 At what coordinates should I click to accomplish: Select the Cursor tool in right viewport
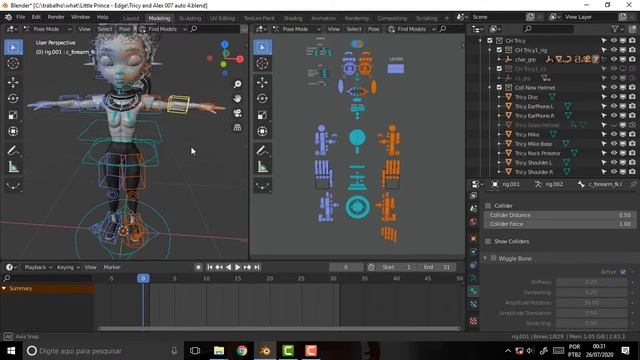[262, 64]
